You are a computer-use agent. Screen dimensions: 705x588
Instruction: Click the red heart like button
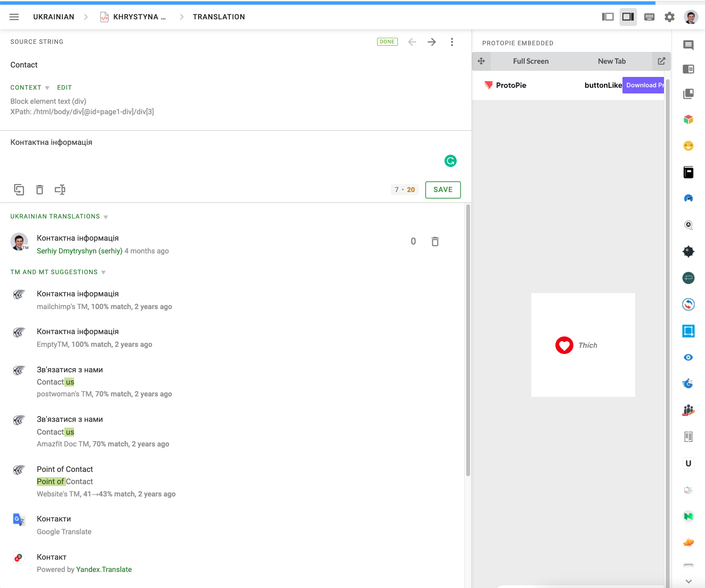click(564, 345)
